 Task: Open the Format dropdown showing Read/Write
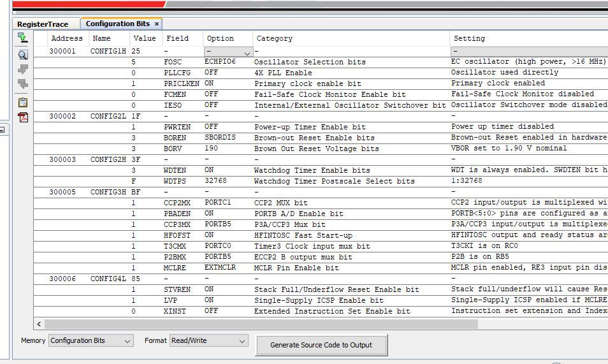pos(208,340)
